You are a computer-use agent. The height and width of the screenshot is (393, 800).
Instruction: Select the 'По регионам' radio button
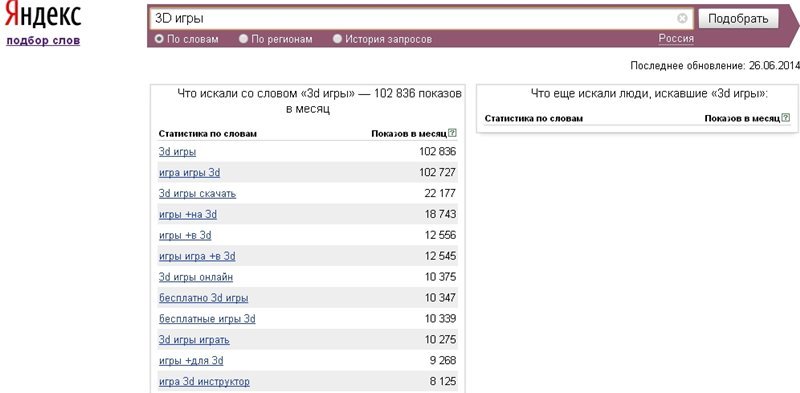point(244,39)
